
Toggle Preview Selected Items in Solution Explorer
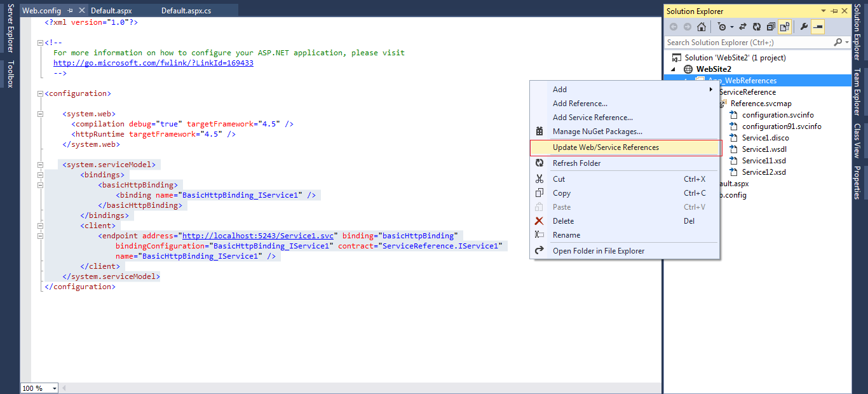pos(818,27)
